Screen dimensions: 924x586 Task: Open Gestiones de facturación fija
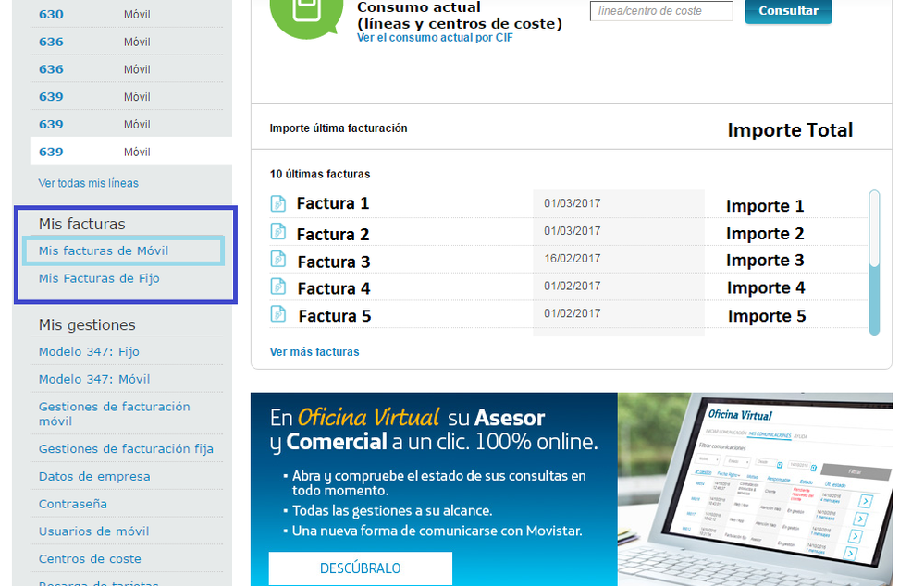pos(126,449)
